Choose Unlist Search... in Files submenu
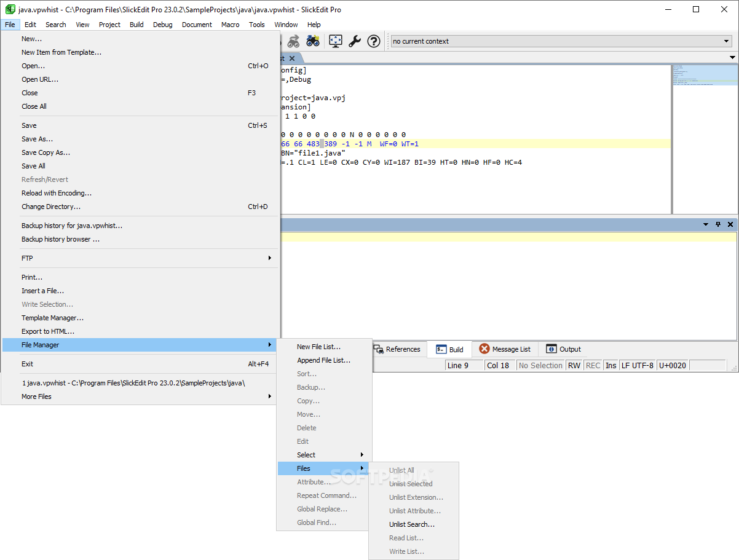 tap(414, 524)
